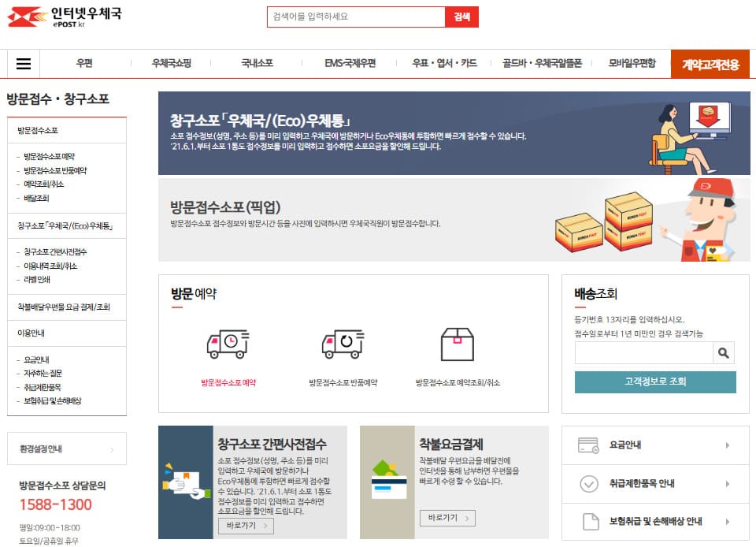Click the red 검색 search button

pyautogui.click(x=461, y=17)
